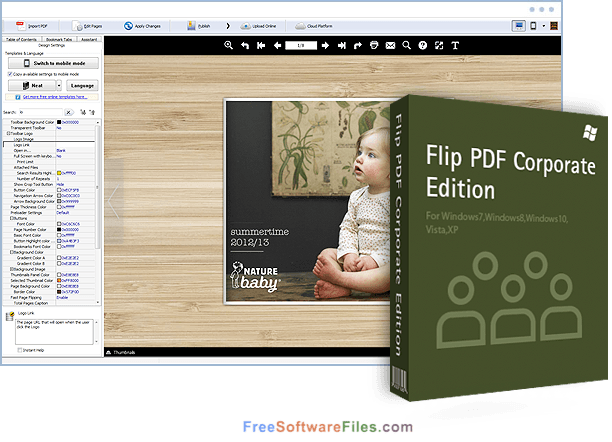Click the Logo Link description text box
The image size is (612, 442).
[x=54, y=332]
